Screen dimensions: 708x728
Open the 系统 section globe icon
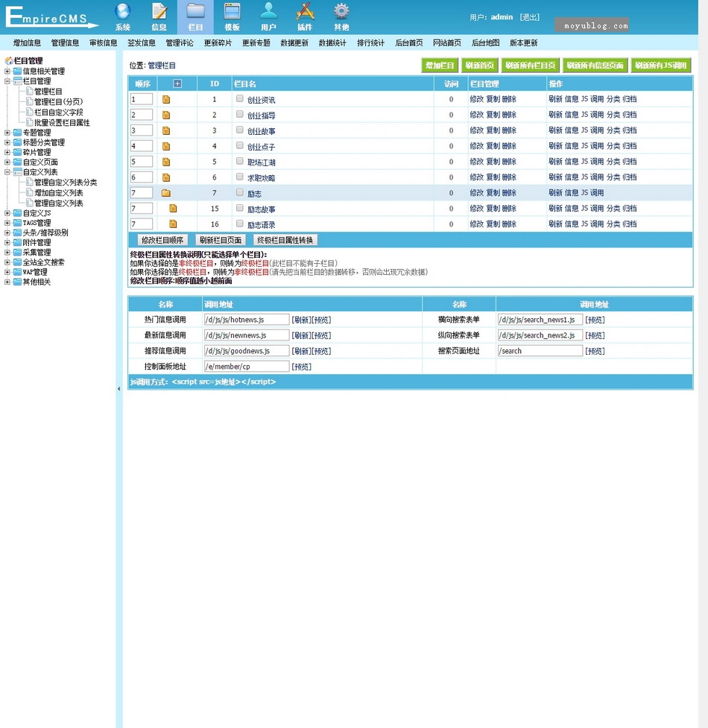click(x=122, y=11)
